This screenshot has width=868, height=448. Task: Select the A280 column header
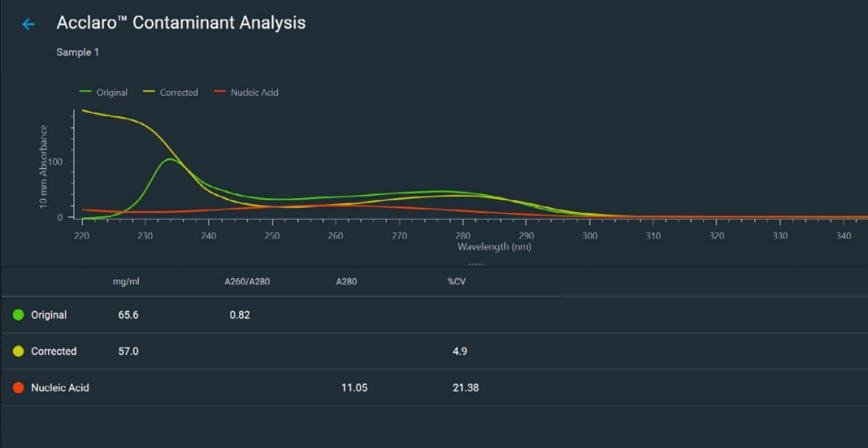[x=347, y=282]
